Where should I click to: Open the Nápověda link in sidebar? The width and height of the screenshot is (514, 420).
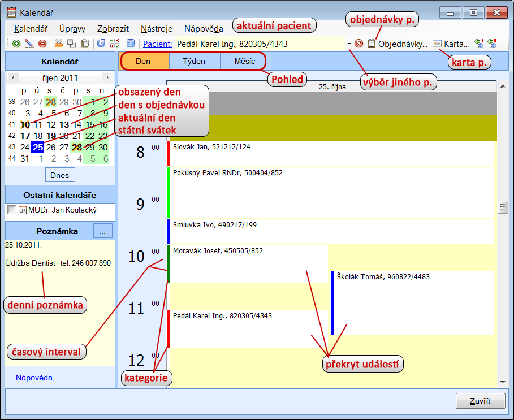coord(34,378)
